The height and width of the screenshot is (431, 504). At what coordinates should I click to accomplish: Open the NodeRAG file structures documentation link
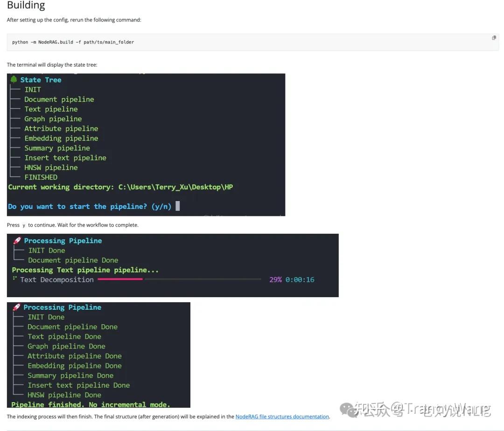point(282,416)
